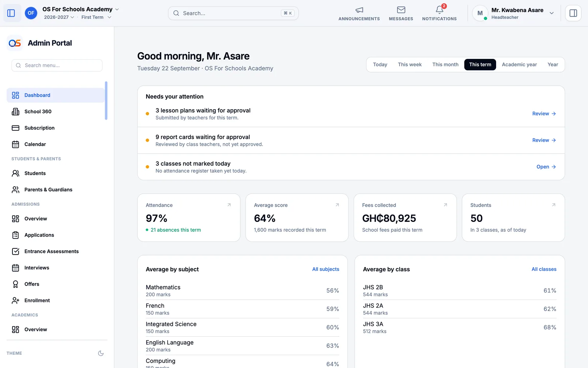Open Entrance Assessments in the sidebar
This screenshot has width=588, height=368.
click(x=55, y=251)
